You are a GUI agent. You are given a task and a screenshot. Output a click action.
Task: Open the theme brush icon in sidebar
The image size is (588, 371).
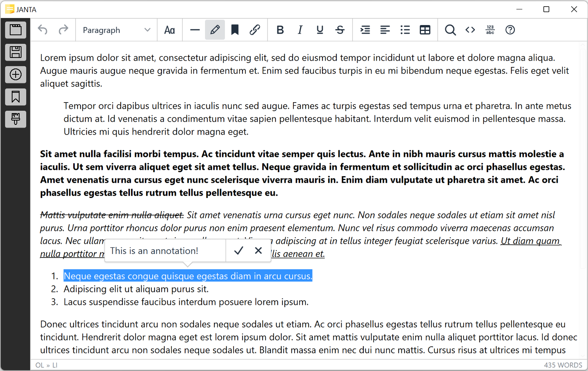tap(16, 119)
